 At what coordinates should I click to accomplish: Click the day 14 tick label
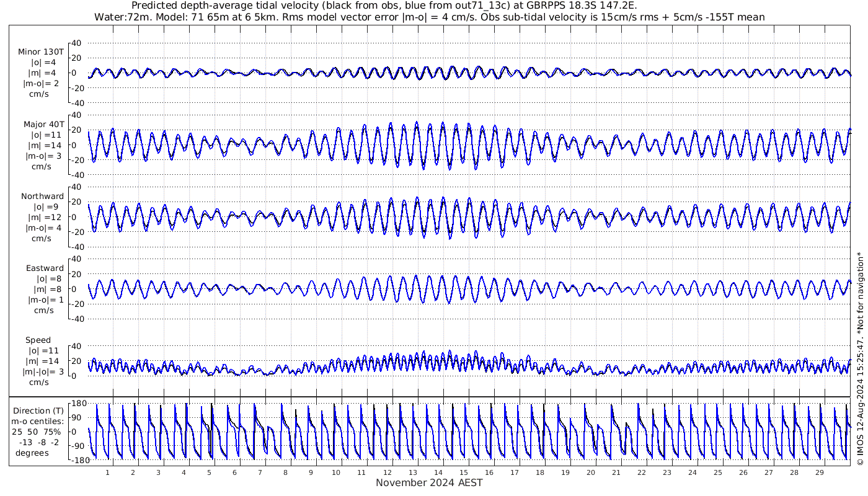pos(438,472)
